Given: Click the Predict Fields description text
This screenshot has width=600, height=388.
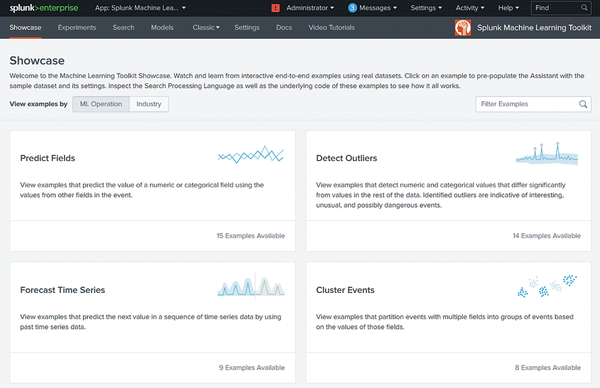Looking at the screenshot, I should tap(142, 190).
